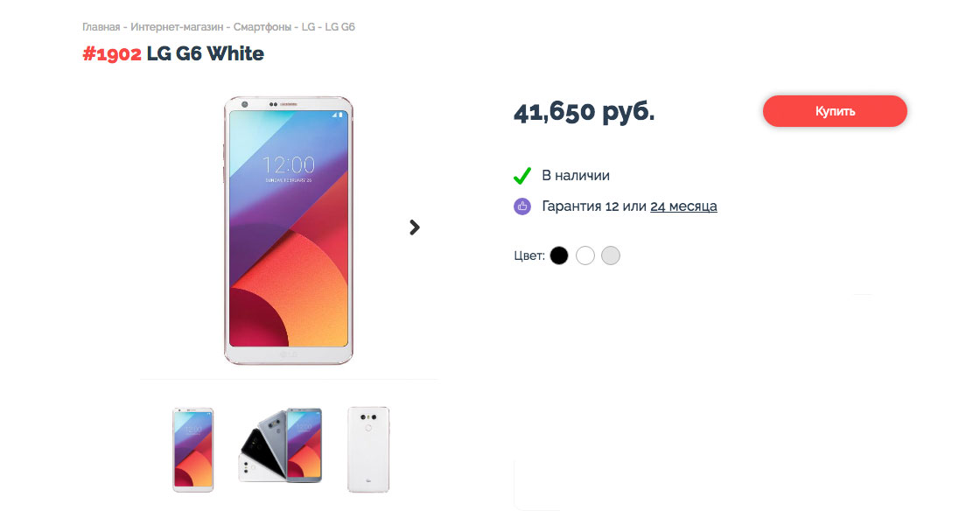Open the LG brand breadcrumb
This screenshot has height=525, width=980.
tap(308, 27)
